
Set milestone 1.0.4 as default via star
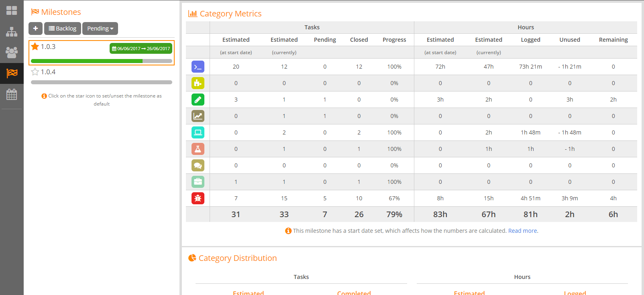pyautogui.click(x=35, y=72)
